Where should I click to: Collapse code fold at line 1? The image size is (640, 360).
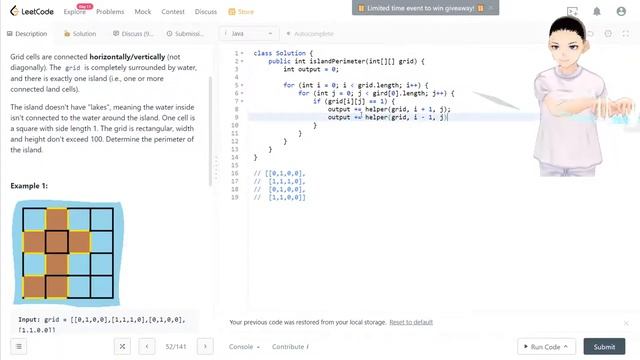[x=242, y=53]
